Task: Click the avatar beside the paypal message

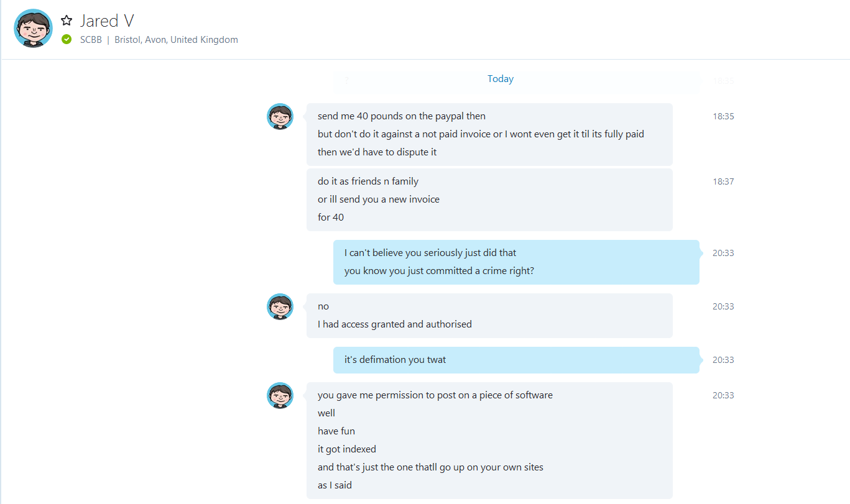Action: (280, 116)
